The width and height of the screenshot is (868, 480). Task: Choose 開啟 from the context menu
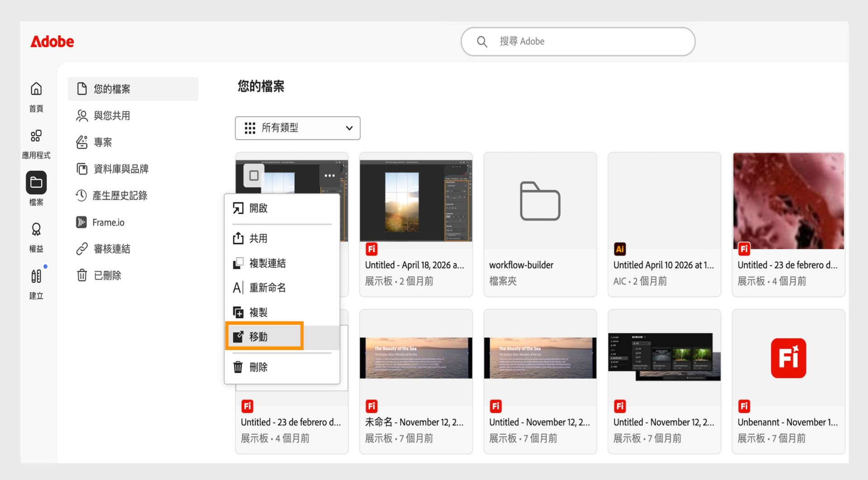click(x=282, y=208)
